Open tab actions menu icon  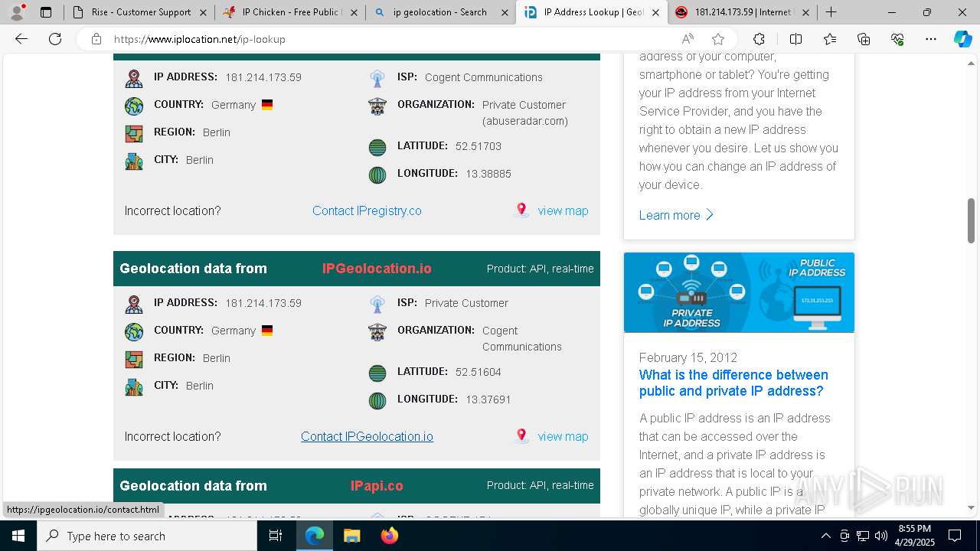[x=46, y=12]
